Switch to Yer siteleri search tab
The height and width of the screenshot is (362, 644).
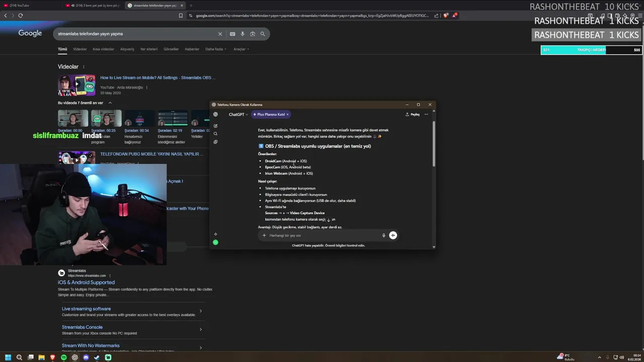[149, 49]
